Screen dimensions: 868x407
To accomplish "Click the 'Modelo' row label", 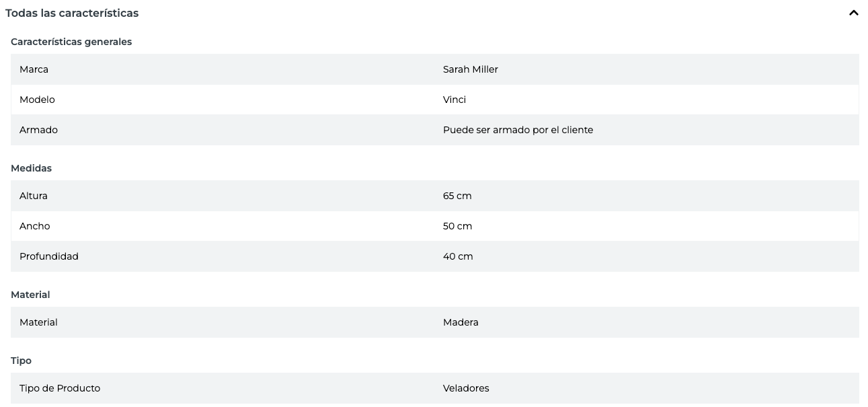I will coord(37,100).
